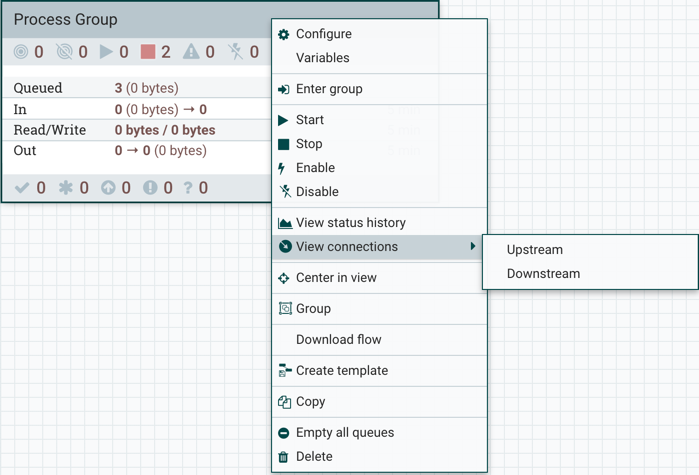Click the Enable lightning bolt icon
The height and width of the screenshot is (475, 699).
point(284,168)
